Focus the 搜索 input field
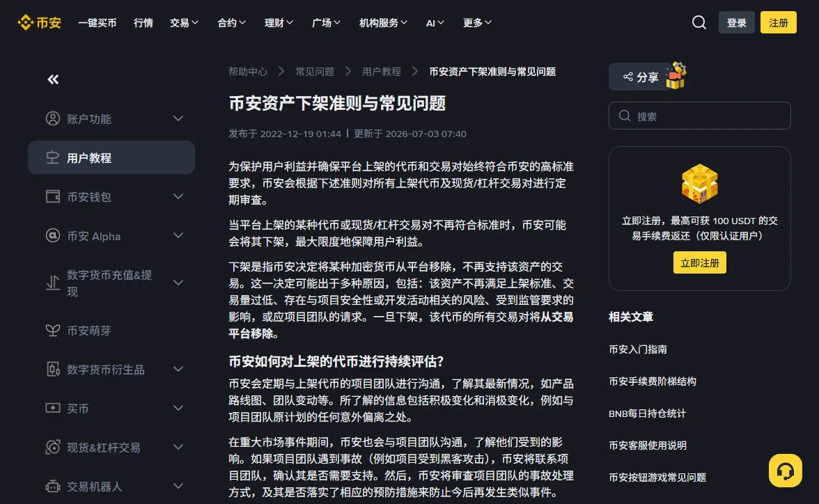The image size is (819, 504). point(700,116)
